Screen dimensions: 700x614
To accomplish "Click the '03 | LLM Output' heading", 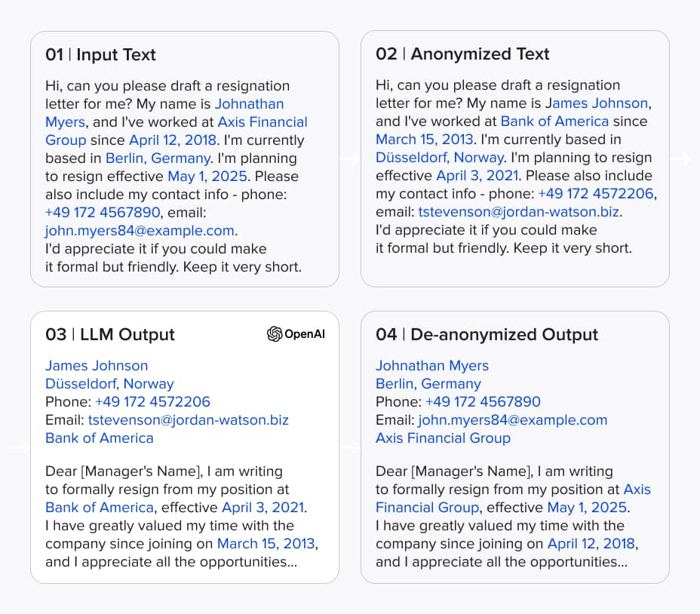I will click(x=110, y=334).
